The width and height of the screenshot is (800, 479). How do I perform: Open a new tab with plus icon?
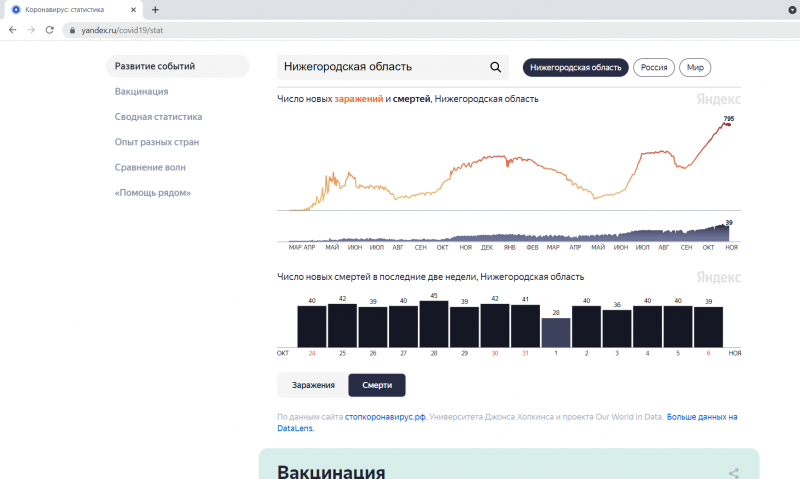[x=155, y=10]
